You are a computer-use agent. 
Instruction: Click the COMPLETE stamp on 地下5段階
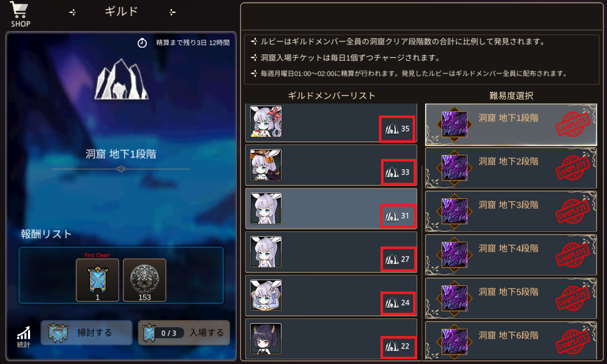coord(573,298)
